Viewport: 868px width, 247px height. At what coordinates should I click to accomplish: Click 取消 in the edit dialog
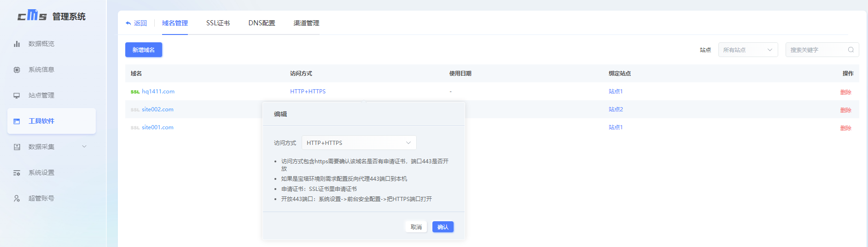[416, 227]
